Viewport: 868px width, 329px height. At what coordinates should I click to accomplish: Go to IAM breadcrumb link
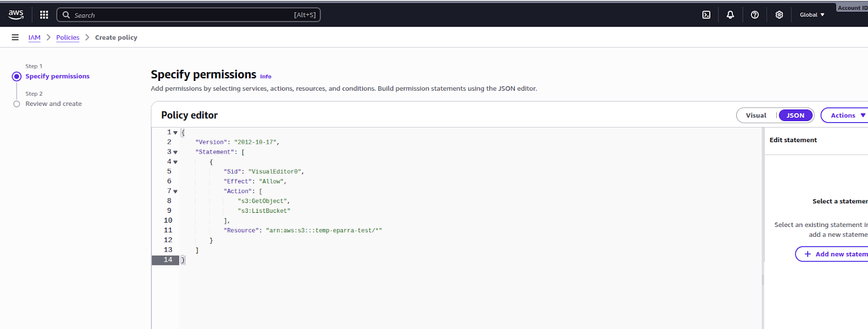click(34, 37)
